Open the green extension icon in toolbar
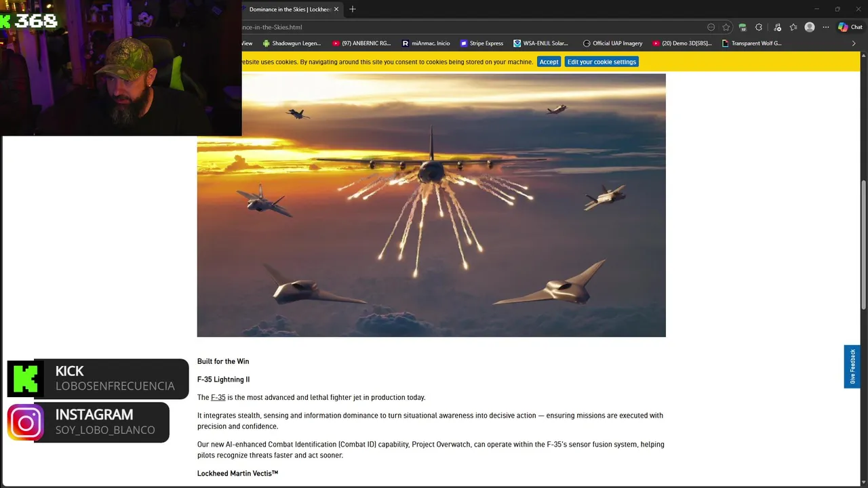The height and width of the screenshot is (488, 868). [x=743, y=27]
